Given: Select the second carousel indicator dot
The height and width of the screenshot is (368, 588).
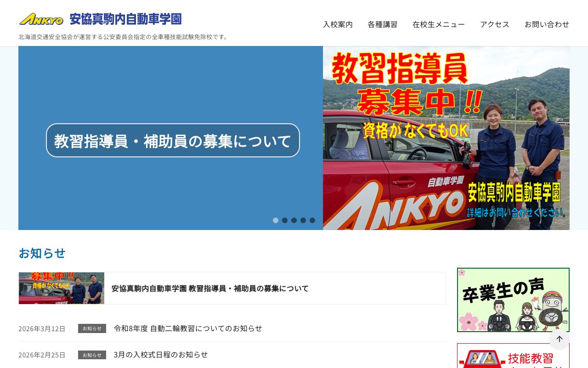Looking at the screenshot, I should tap(285, 220).
